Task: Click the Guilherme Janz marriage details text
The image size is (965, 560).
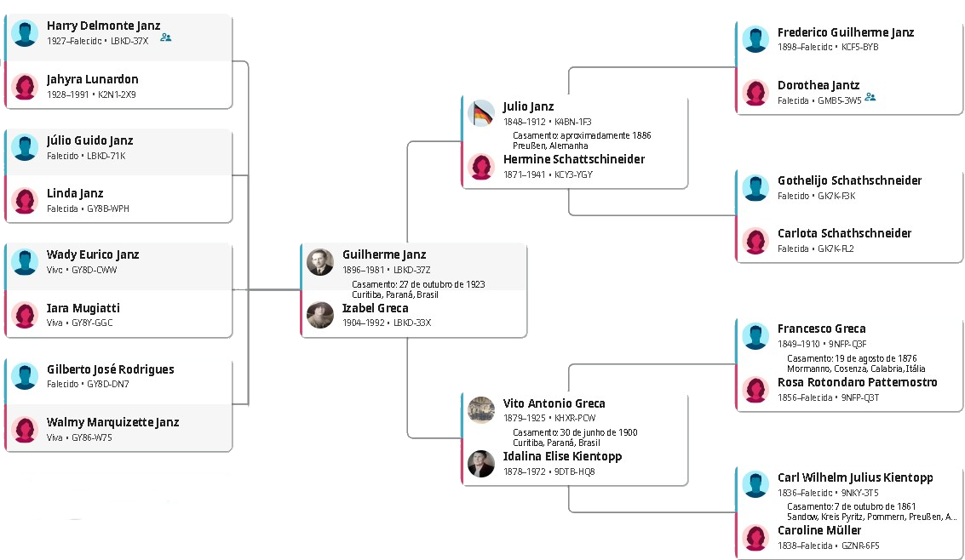Action: click(418, 289)
